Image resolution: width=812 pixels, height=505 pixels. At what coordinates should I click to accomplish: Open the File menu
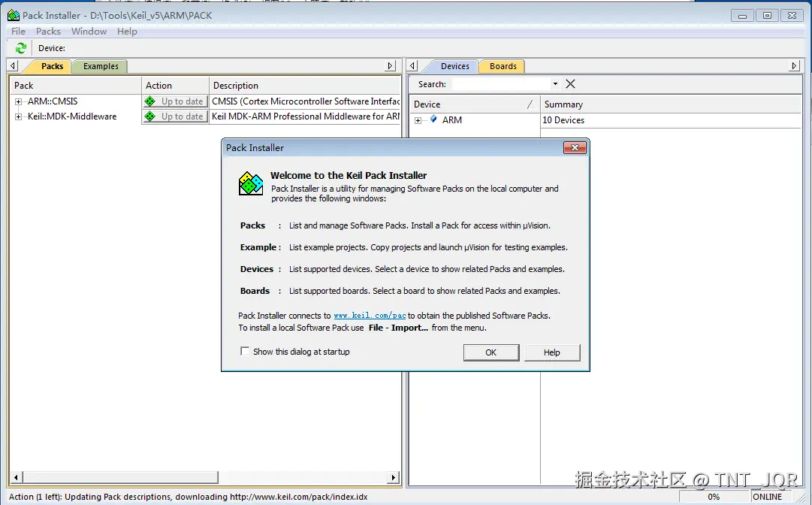click(18, 31)
